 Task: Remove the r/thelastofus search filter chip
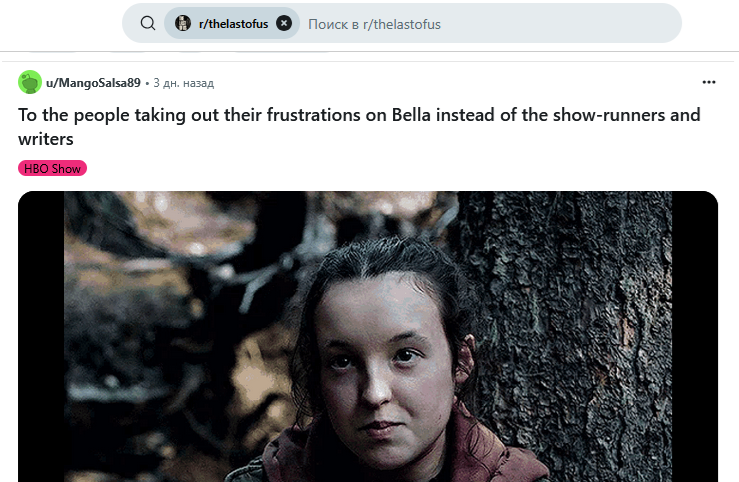pos(284,23)
